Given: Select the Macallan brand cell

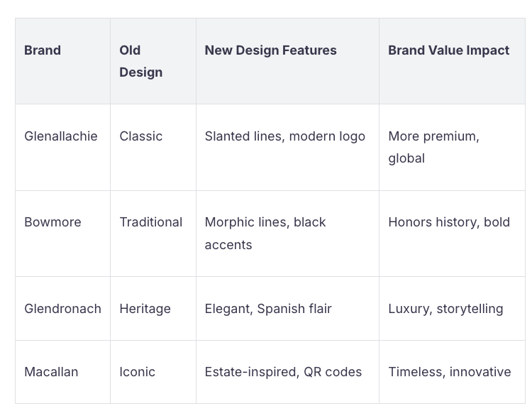Looking at the screenshot, I should [51, 372].
